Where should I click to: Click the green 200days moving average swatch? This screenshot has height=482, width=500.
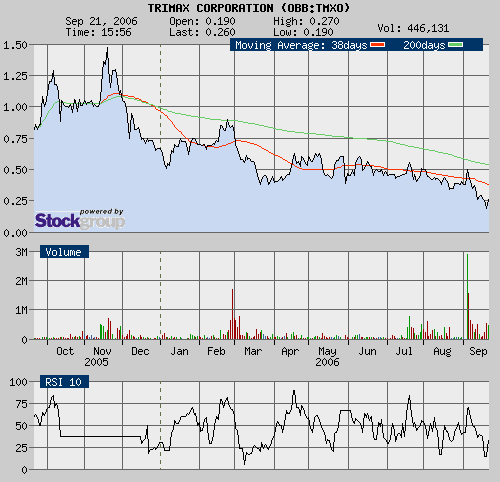(456, 45)
